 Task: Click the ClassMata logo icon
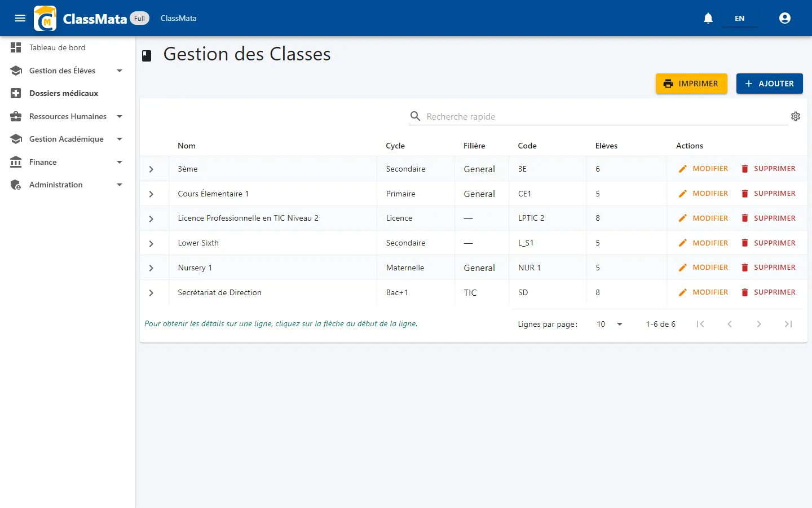tap(45, 18)
